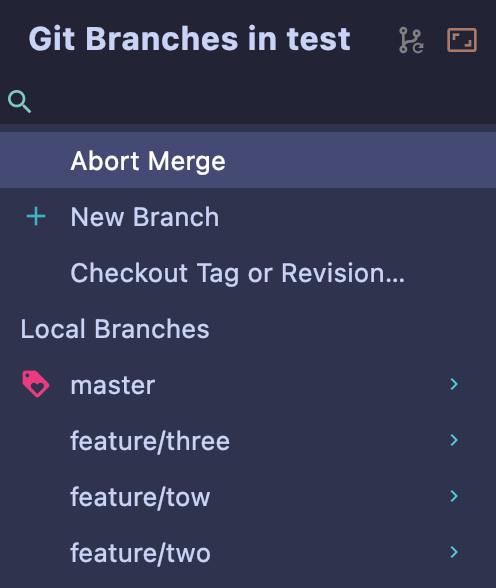Select the feature/tow branch
The height and width of the screenshot is (588, 496).
pyautogui.click(x=248, y=496)
